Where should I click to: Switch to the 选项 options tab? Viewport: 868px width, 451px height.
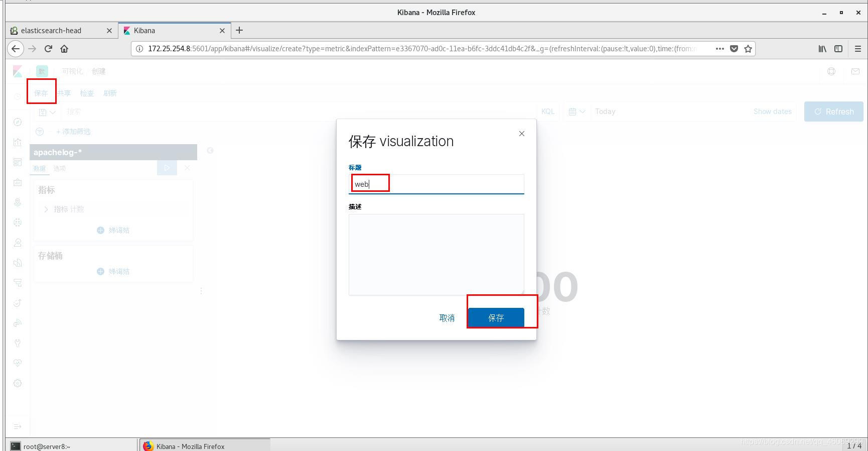pos(60,168)
